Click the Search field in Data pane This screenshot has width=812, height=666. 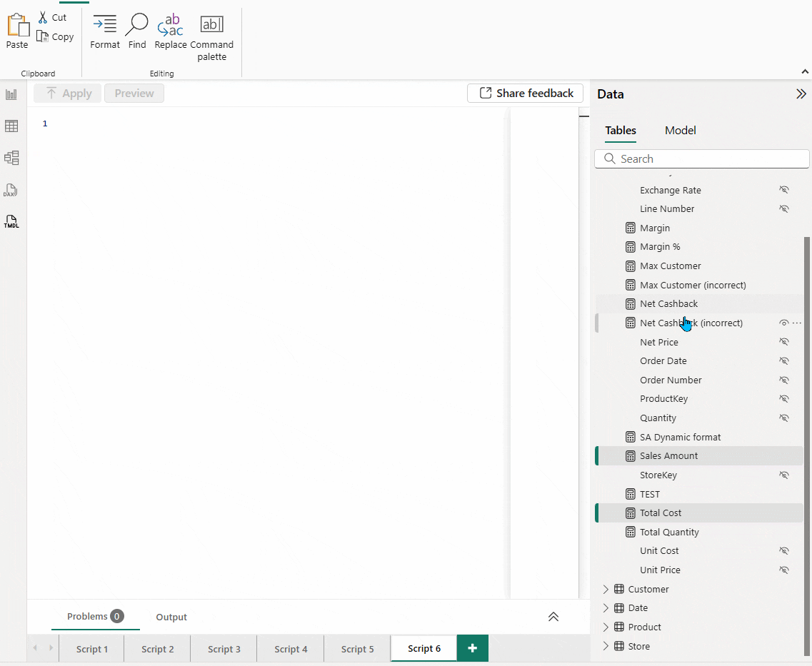click(x=702, y=159)
